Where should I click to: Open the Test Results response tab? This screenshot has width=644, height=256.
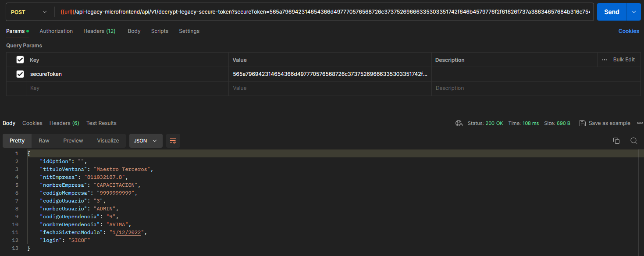coord(101,123)
